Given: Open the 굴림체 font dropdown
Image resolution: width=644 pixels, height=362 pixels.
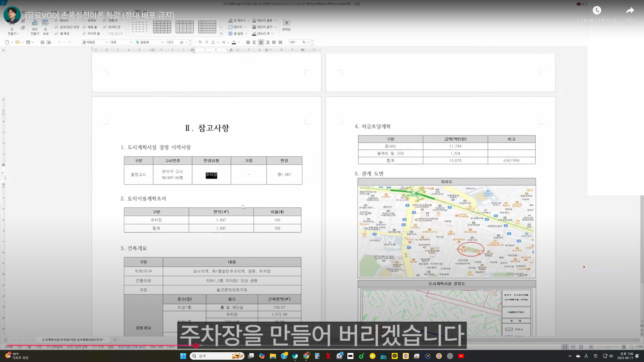Looking at the screenshot, I should (x=162, y=42).
